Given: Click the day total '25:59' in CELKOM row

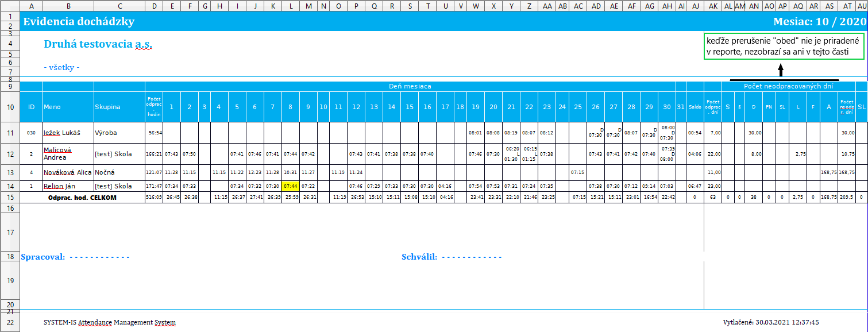Looking at the screenshot, I should (291, 197).
